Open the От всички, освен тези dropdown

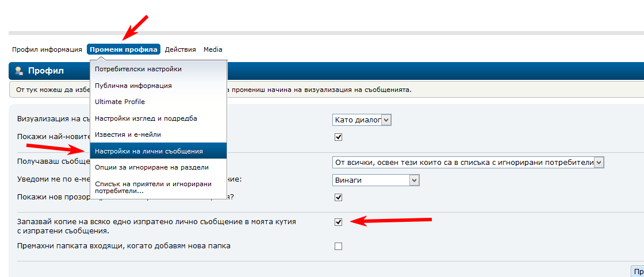(468, 163)
